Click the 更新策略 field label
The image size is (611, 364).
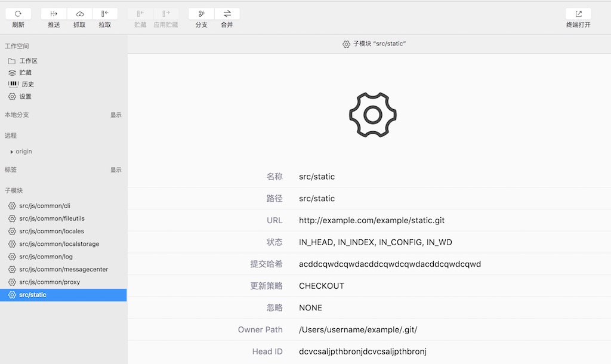pyautogui.click(x=267, y=286)
